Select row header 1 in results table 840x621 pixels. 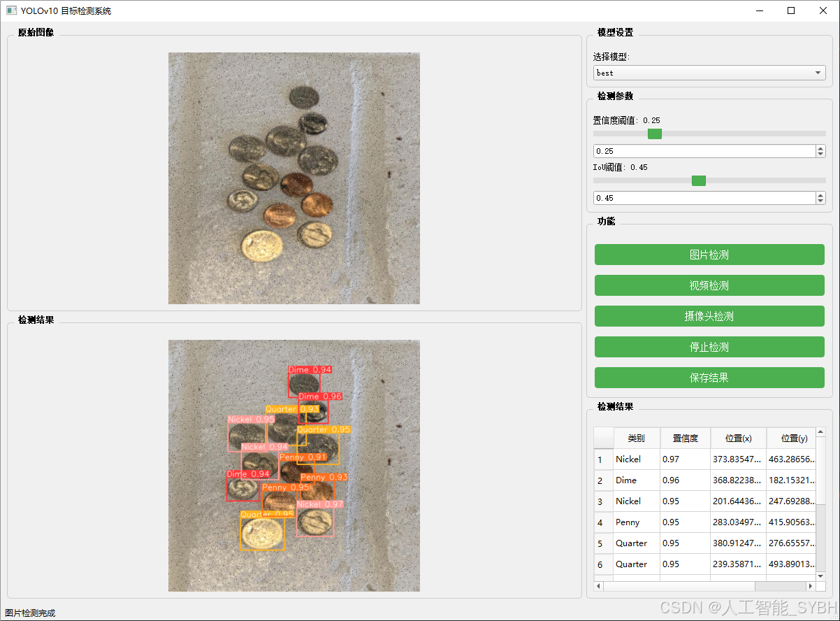click(x=604, y=459)
